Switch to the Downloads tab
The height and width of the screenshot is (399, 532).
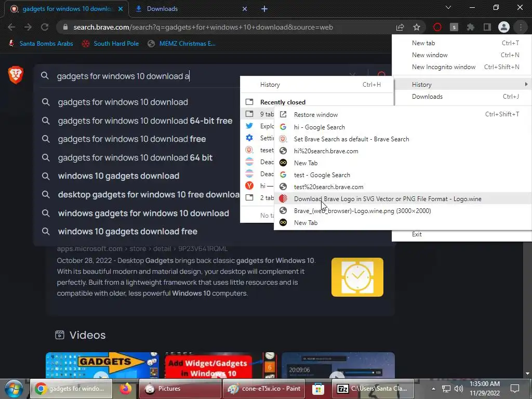point(191,9)
